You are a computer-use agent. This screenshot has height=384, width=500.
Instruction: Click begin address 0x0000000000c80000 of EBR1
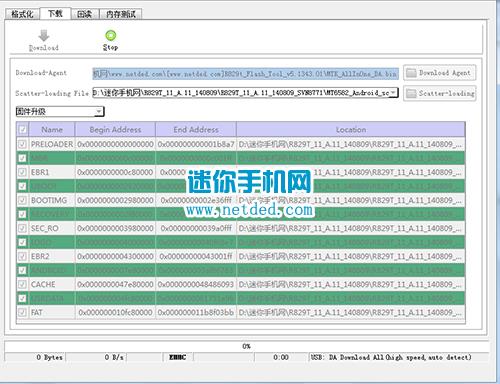pos(115,172)
